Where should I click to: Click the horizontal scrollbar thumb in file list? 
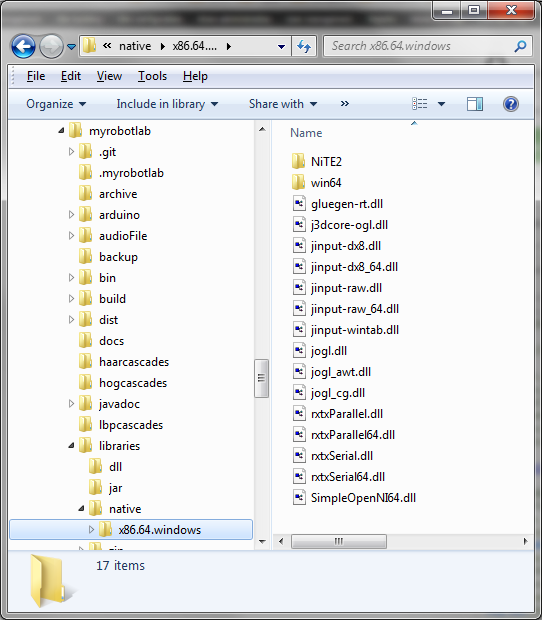coord(339,541)
